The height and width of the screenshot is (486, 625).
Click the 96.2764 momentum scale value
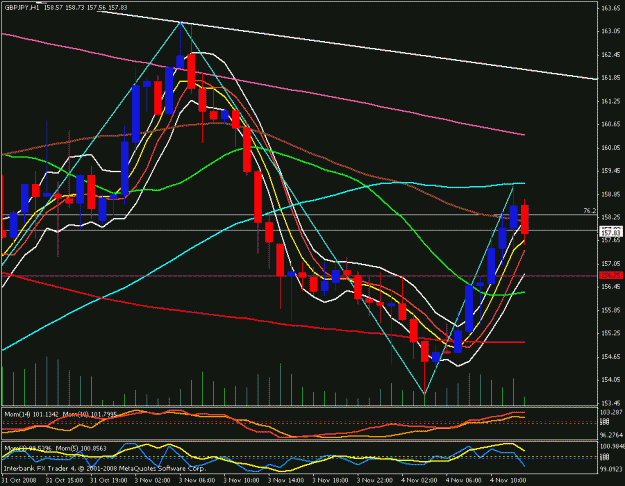(x=612, y=435)
